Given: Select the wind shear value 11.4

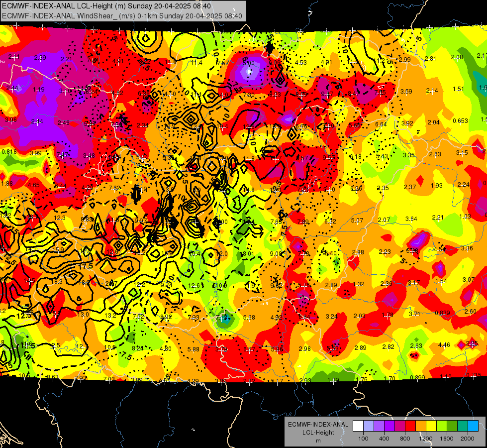Looking at the screenshot, I should 196,63.
